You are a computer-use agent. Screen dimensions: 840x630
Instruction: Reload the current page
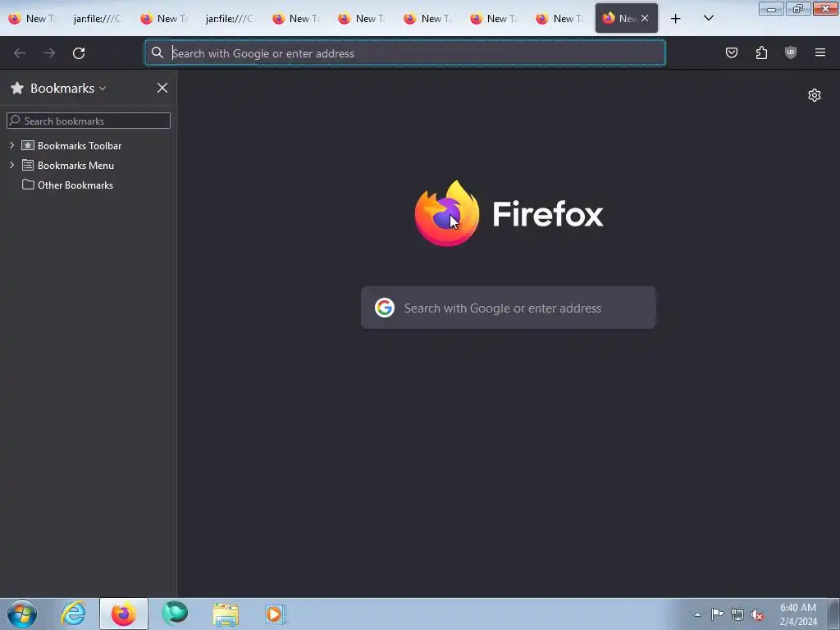[x=79, y=53]
